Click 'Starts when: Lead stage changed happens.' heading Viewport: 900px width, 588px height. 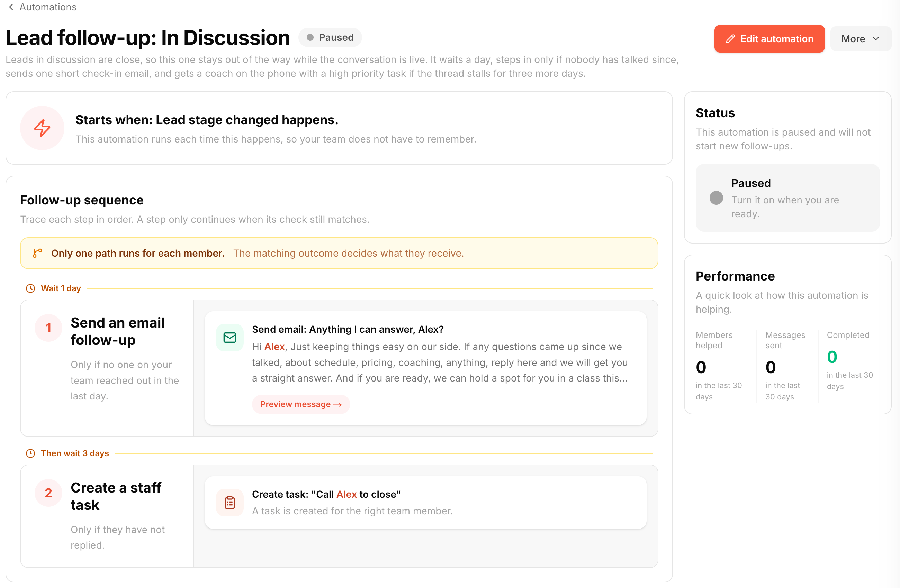pos(207,120)
